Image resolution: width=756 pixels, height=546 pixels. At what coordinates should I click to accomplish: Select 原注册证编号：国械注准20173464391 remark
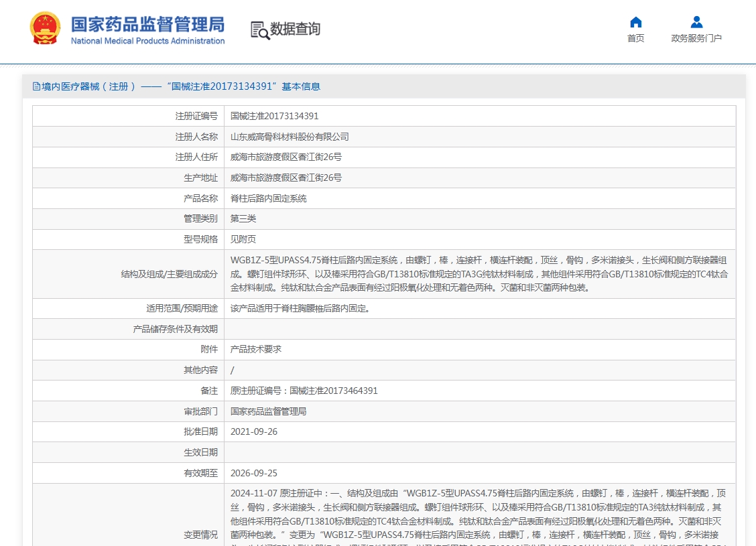click(x=304, y=391)
